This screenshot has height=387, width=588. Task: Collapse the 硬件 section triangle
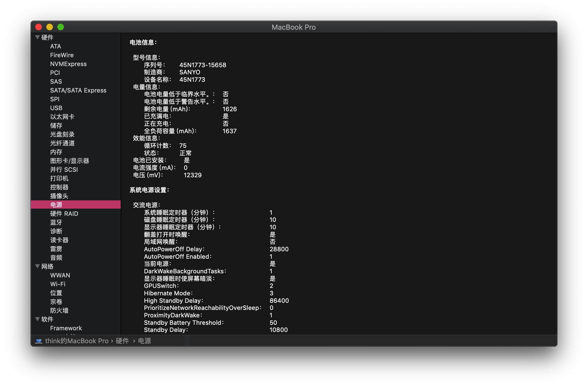coord(37,37)
